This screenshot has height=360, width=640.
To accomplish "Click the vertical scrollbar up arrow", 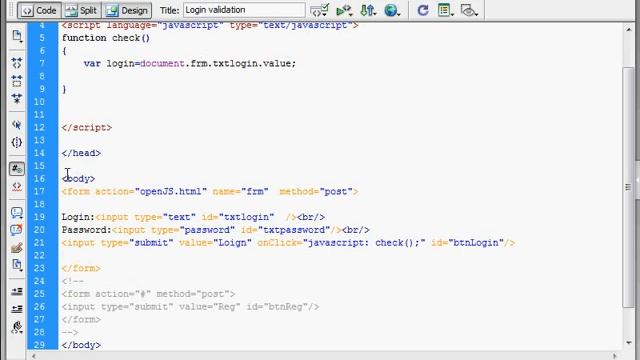I will point(629,30).
